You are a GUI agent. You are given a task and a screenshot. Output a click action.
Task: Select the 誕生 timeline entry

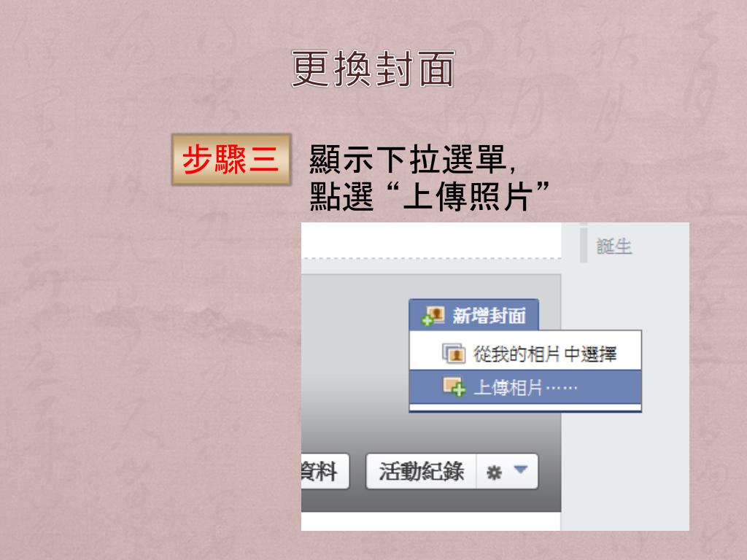[x=614, y=246]
